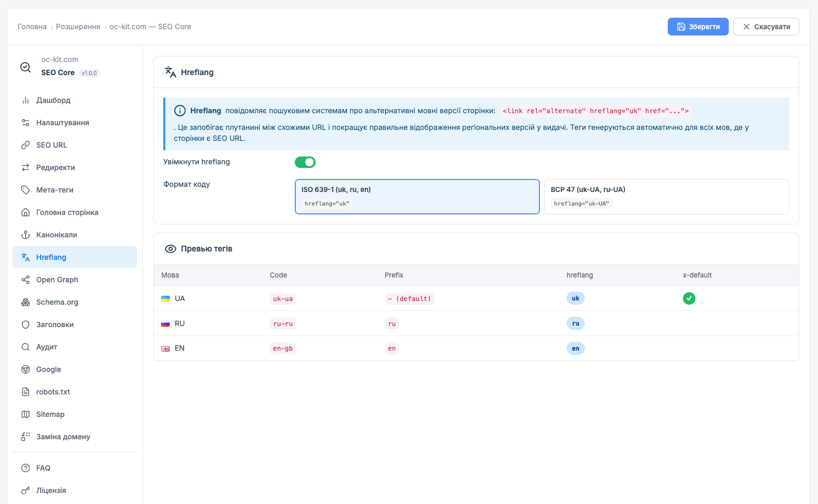Click the link rel=alternate code snippet
Image resolution: width=818 pixels, height=504 pixels.
(x=595, y=111)
